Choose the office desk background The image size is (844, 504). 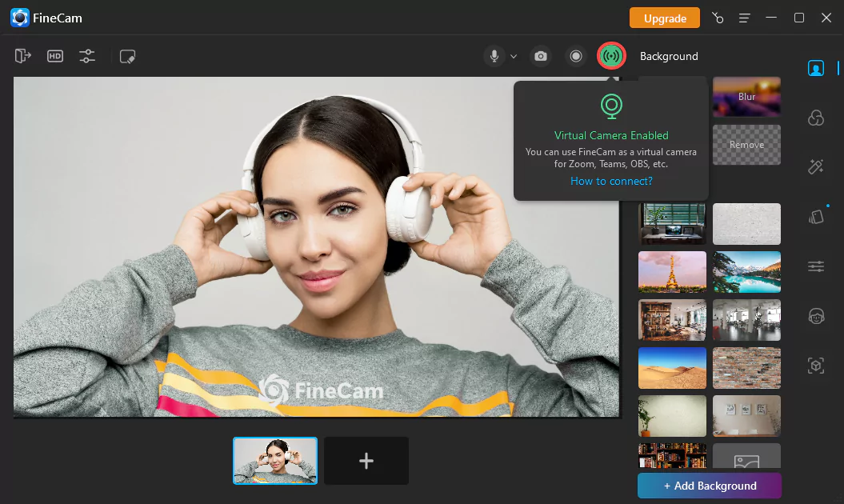(x=672, y=224)
